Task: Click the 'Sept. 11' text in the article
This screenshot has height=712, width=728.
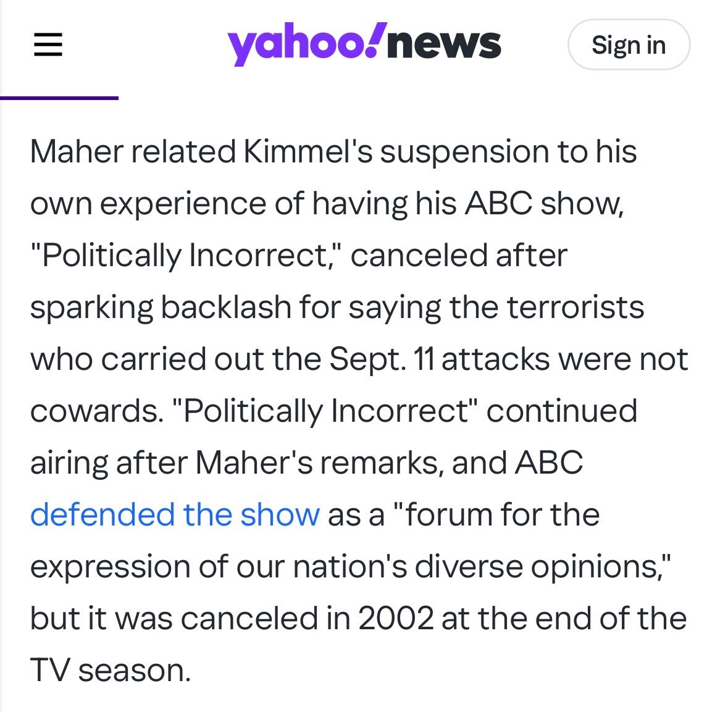Action: pos(382,359)
